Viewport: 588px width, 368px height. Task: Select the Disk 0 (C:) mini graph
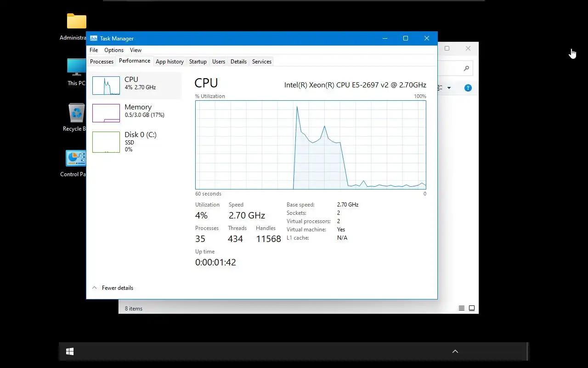(x=106, y=142)
